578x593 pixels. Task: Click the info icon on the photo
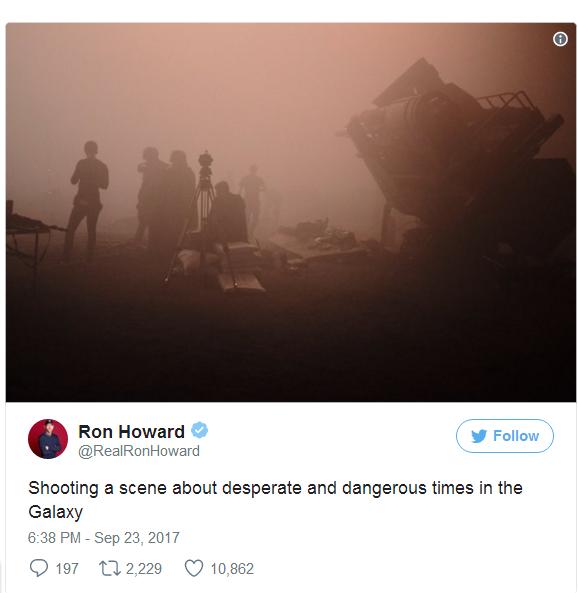560,39
